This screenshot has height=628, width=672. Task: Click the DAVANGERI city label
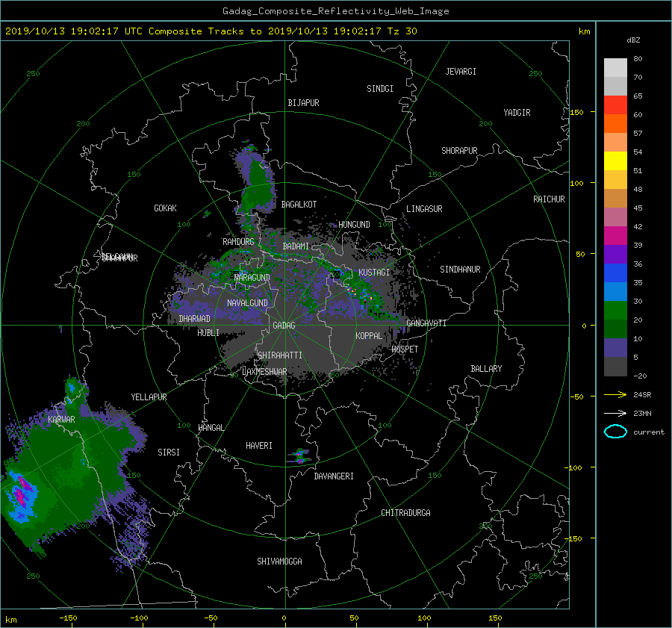334,476
